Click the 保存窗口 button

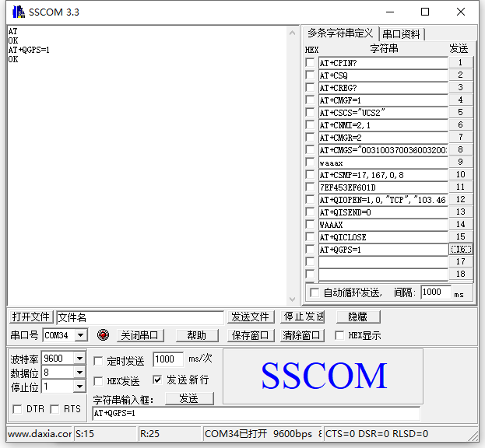pyautogui.click(x=250, y=335)
